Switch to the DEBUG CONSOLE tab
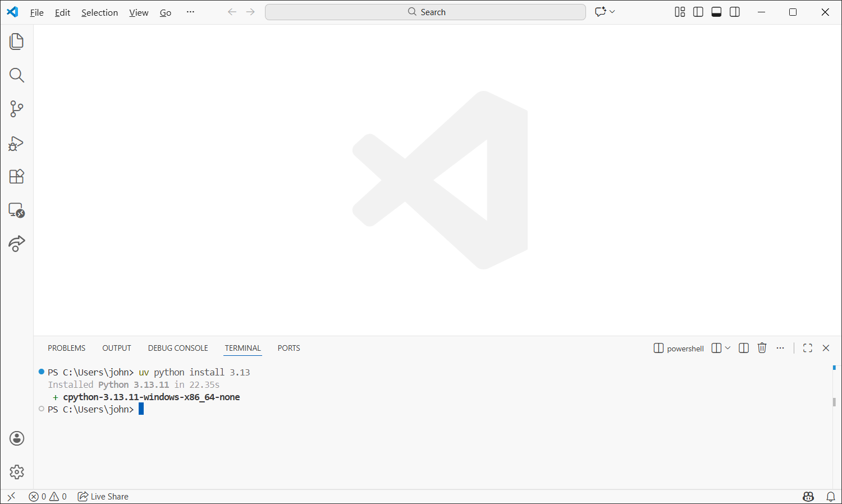 (177, 348)
